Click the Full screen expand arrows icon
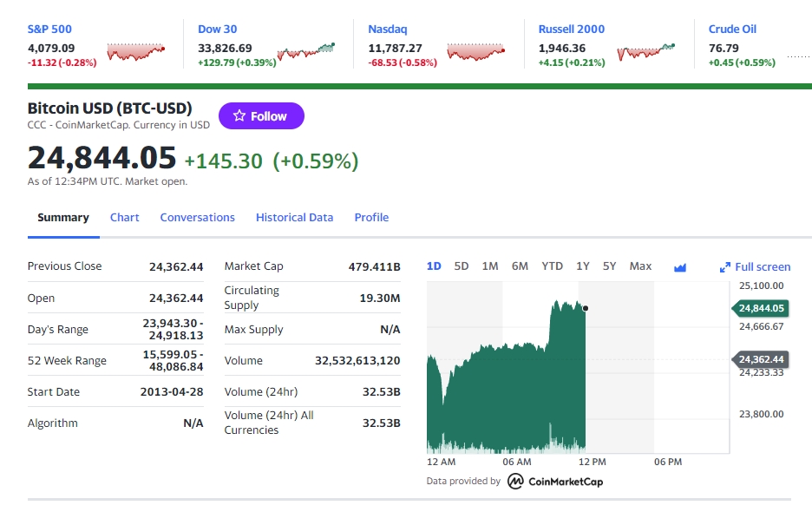This screenshot has height=525, width=812. click(x=725, y=267)
